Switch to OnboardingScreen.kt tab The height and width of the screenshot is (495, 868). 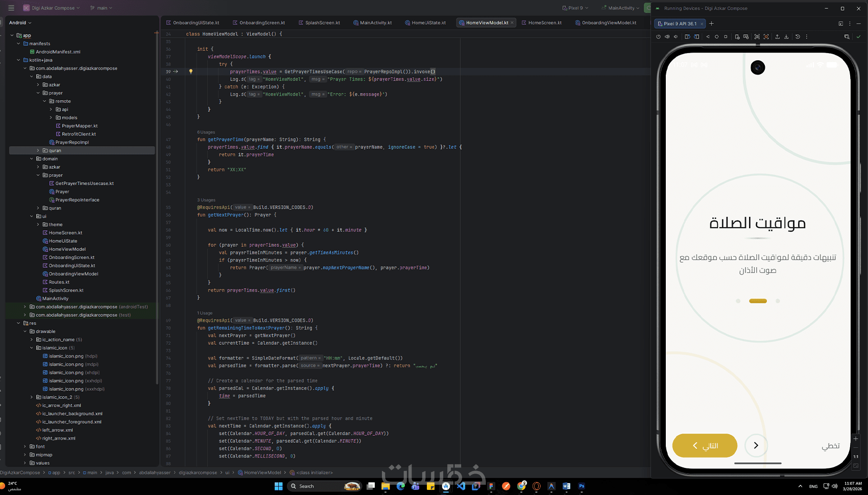point(259,22)
